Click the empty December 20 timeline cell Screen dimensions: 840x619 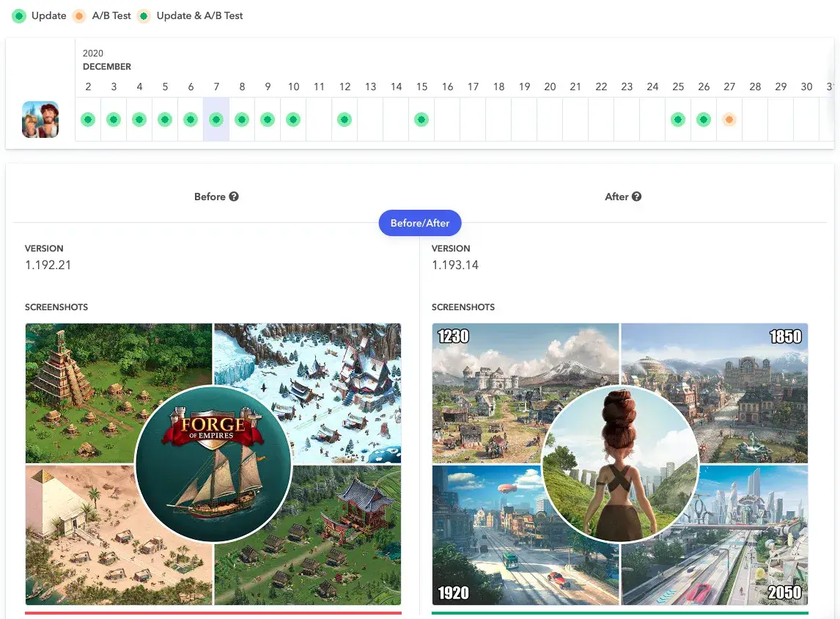(550, 120)
